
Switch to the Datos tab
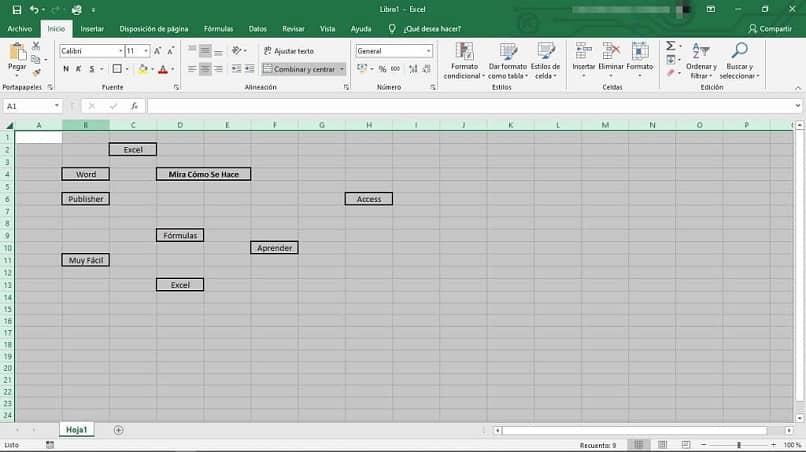tap(258, 29)
